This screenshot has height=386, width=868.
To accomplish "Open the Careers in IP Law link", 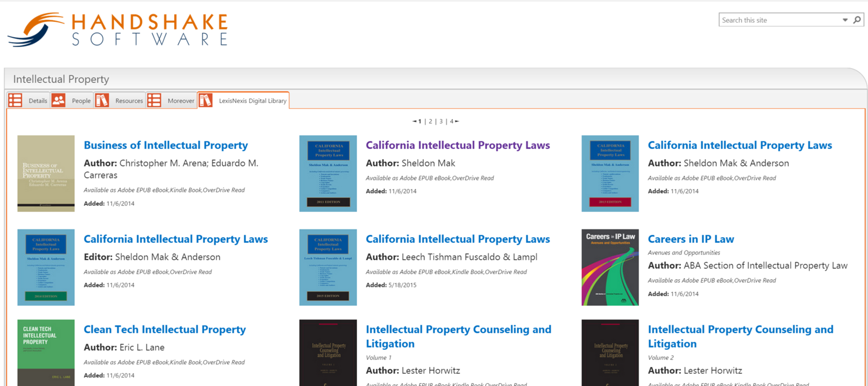I will [x=691, y=239].
